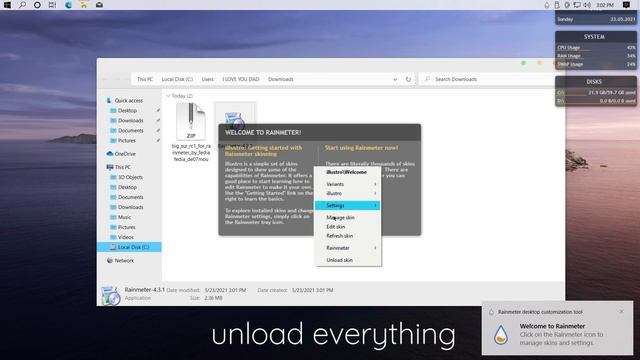Click the Welcome to Rainmeter notification message

tap(561, 334)
